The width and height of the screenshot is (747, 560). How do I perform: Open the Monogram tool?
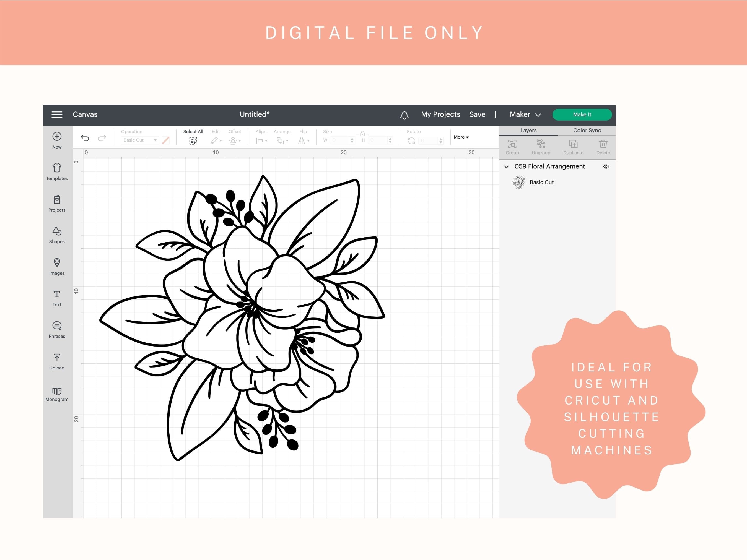[57, 393]
